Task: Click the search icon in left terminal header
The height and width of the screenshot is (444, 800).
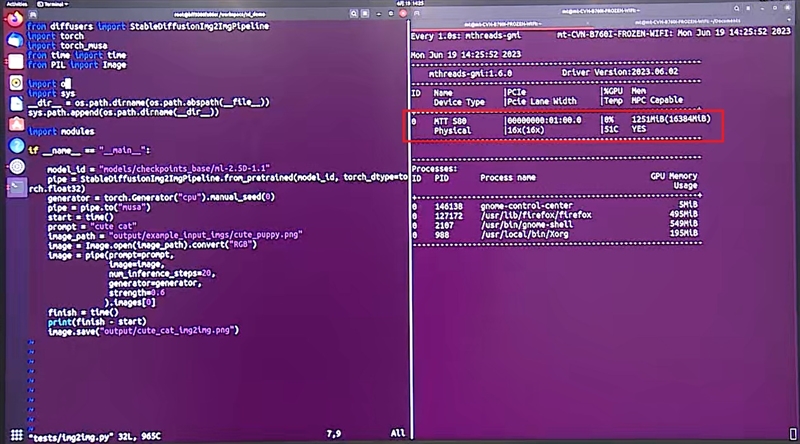Action: click(354, 14)
